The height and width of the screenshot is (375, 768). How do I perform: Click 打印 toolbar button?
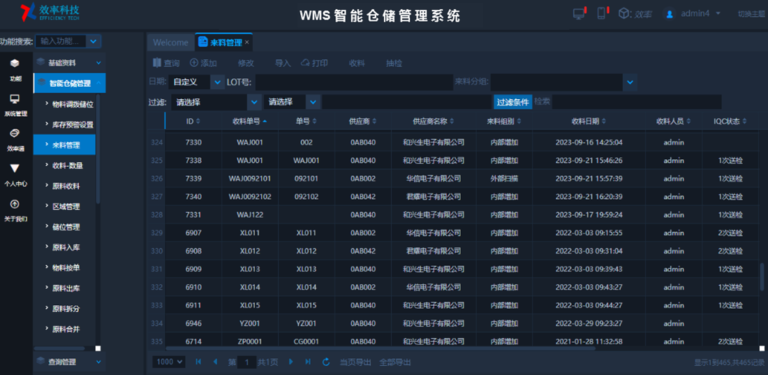click(314, 63)
